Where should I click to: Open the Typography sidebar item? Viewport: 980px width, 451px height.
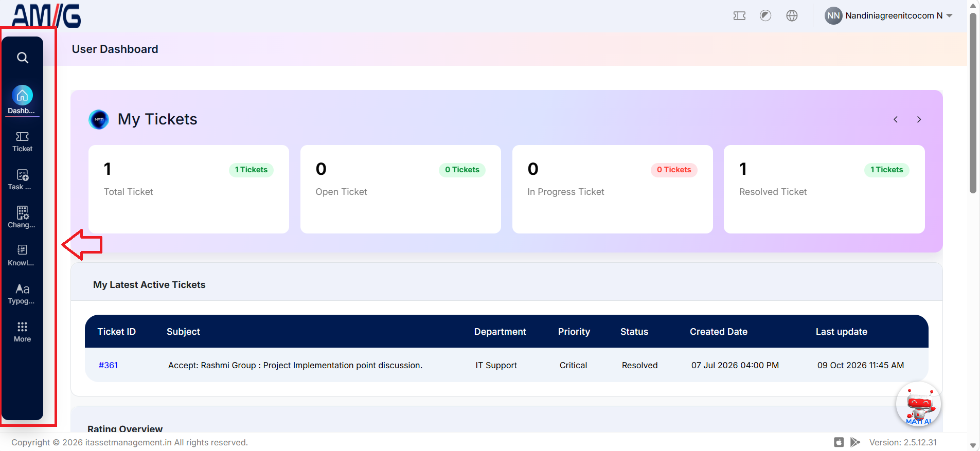22,294
